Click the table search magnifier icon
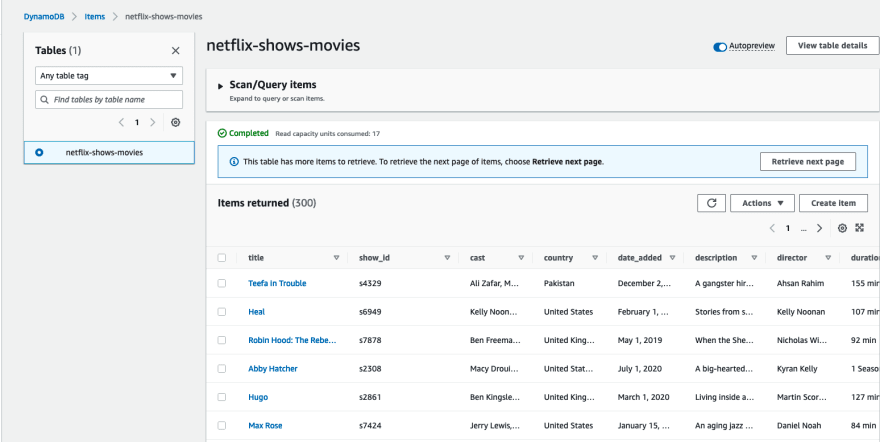880x442 pixels. pos(45,100)
